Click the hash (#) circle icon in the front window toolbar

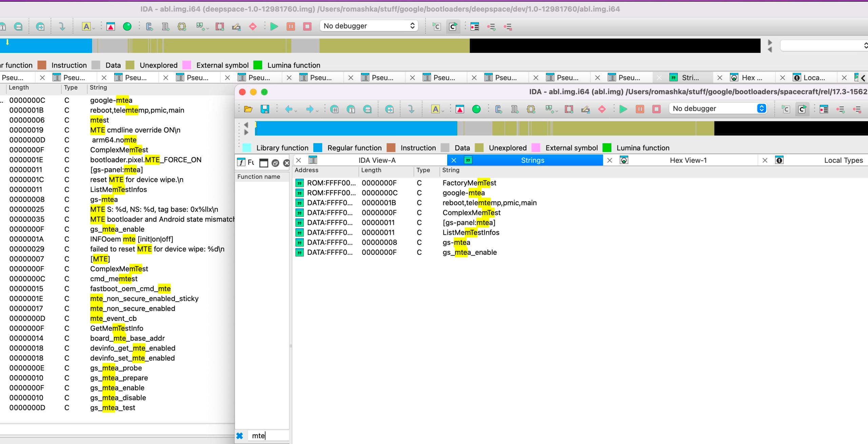coord(334,109)
